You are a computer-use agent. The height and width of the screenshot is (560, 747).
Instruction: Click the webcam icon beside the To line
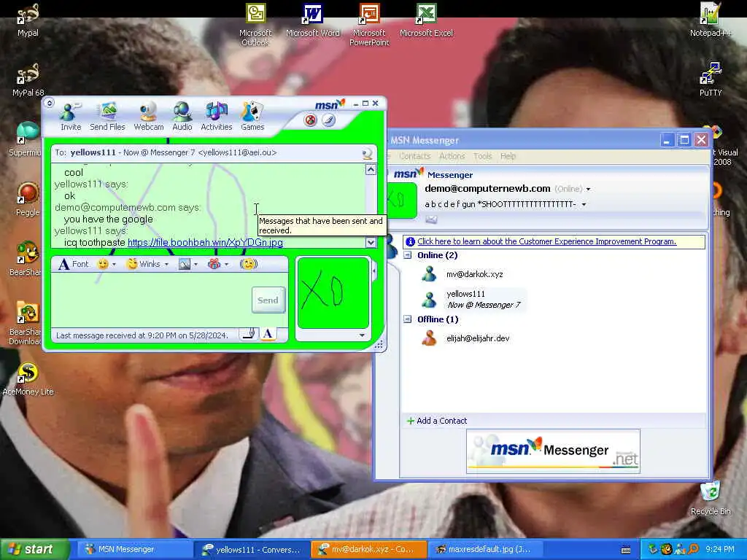pos(367,153)
